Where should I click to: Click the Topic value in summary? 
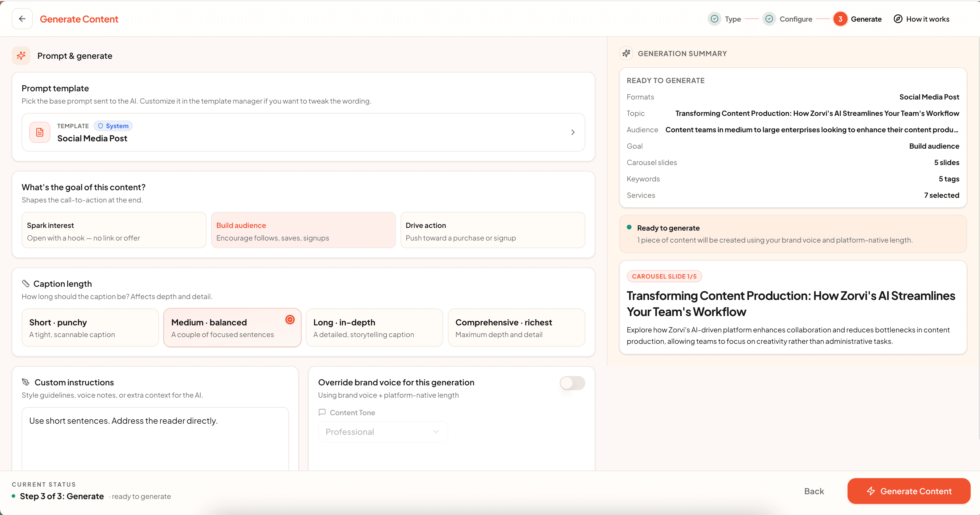point(817,113)
